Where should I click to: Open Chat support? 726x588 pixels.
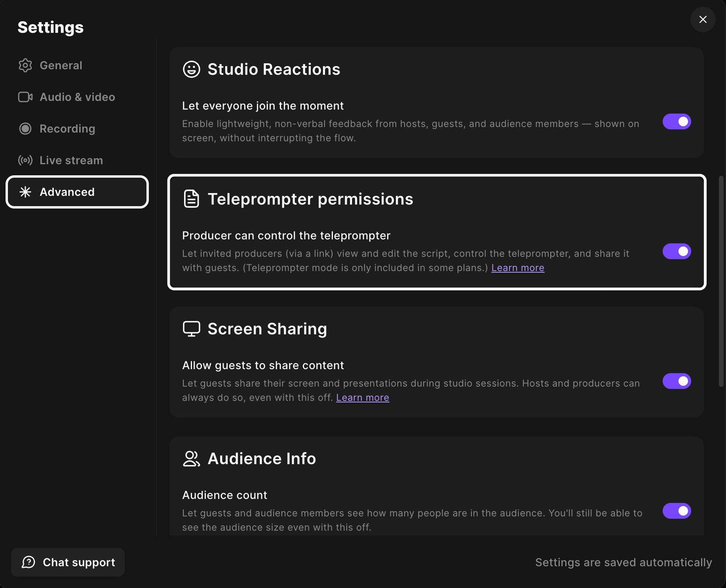[x=68, y=562]
